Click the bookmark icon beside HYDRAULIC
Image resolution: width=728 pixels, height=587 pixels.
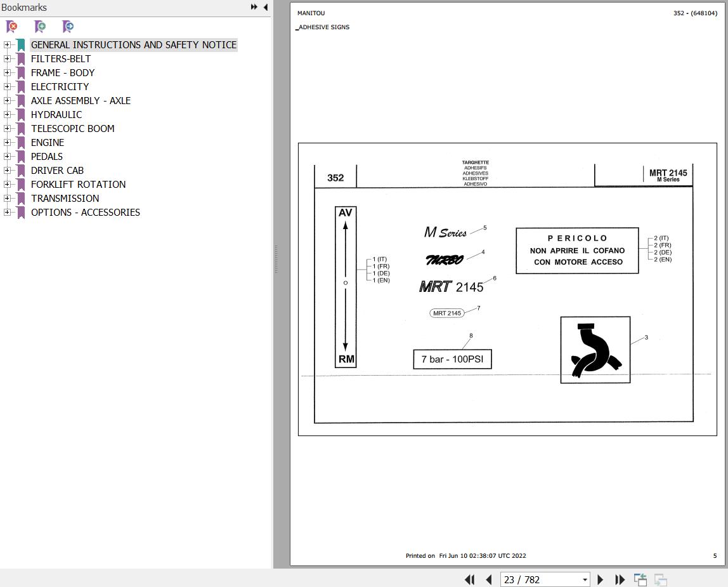21,115
